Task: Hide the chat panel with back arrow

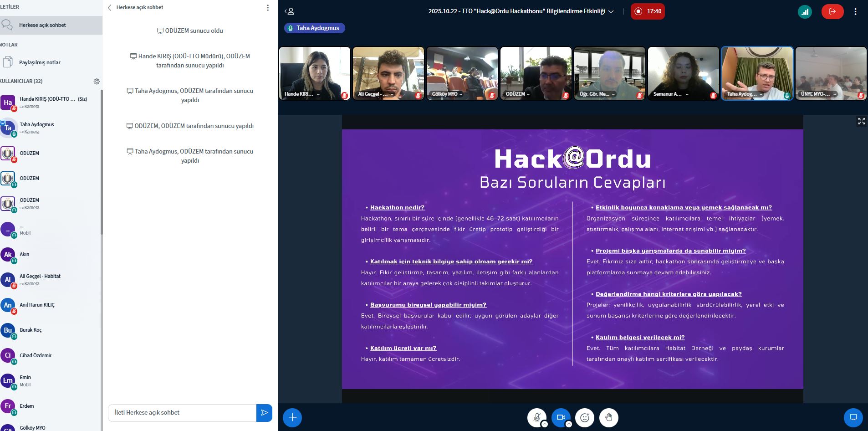Action: pos(110,8)
